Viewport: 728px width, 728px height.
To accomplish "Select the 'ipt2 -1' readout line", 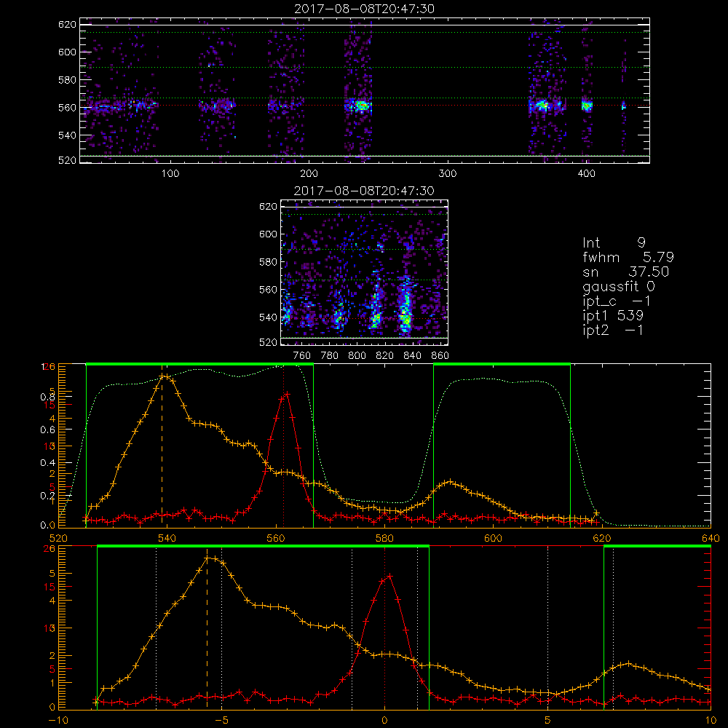I will tap(613, 331).
